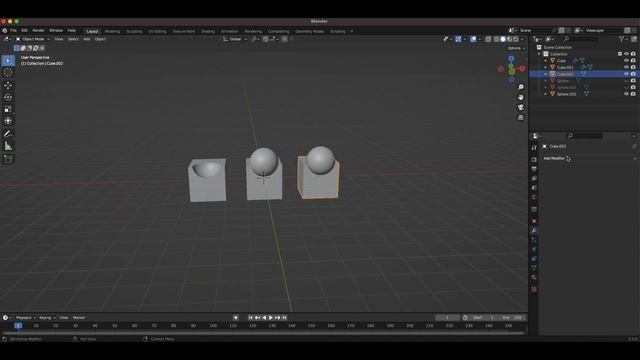The height and width of the screenshot is (360, 640).
Task: Open the Material properties tab icon
Action: coord(534,277)
